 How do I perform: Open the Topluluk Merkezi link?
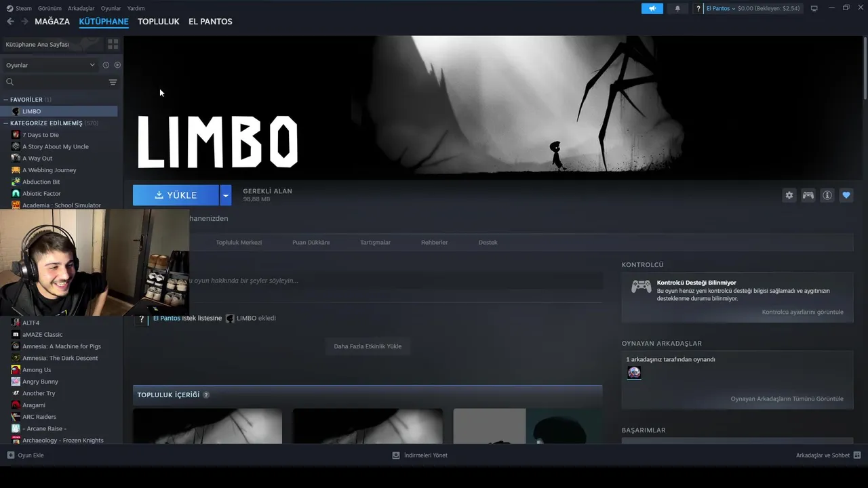click(x=239, y=243)
